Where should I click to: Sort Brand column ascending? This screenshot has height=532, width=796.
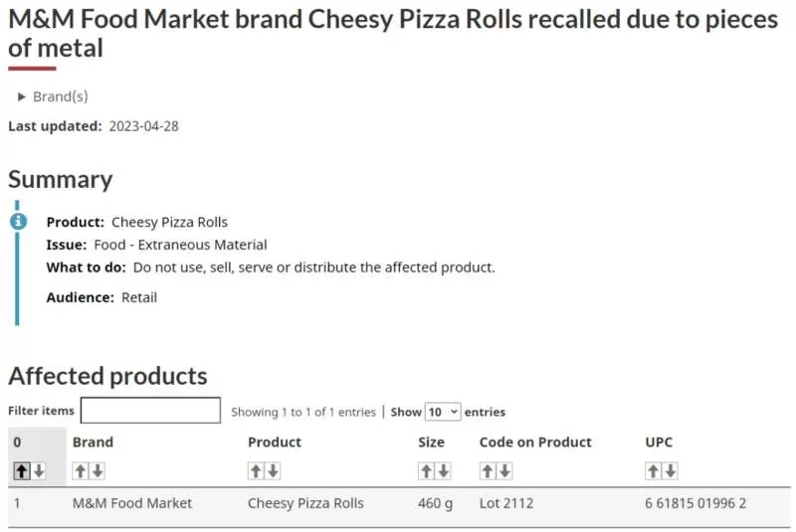81,471
